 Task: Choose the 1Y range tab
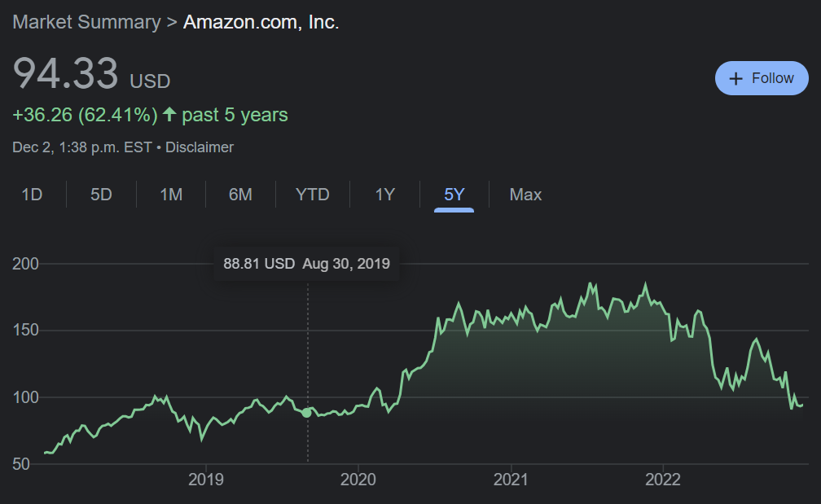pyautogui.click(x=384, y=195)
